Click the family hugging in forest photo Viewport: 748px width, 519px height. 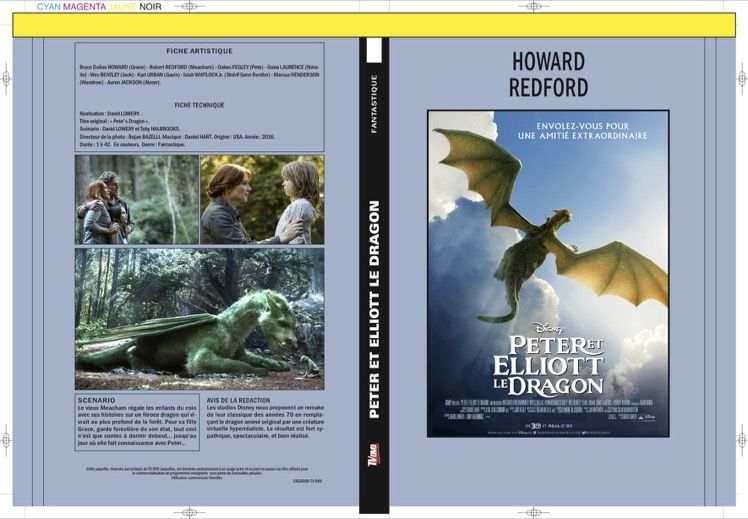(137, 199)
